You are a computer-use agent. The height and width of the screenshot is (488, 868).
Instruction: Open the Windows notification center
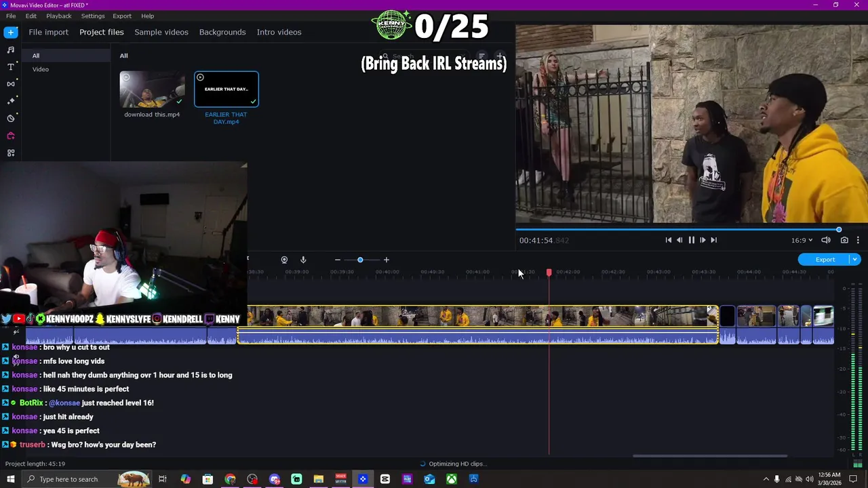click(x=854, y=479)
